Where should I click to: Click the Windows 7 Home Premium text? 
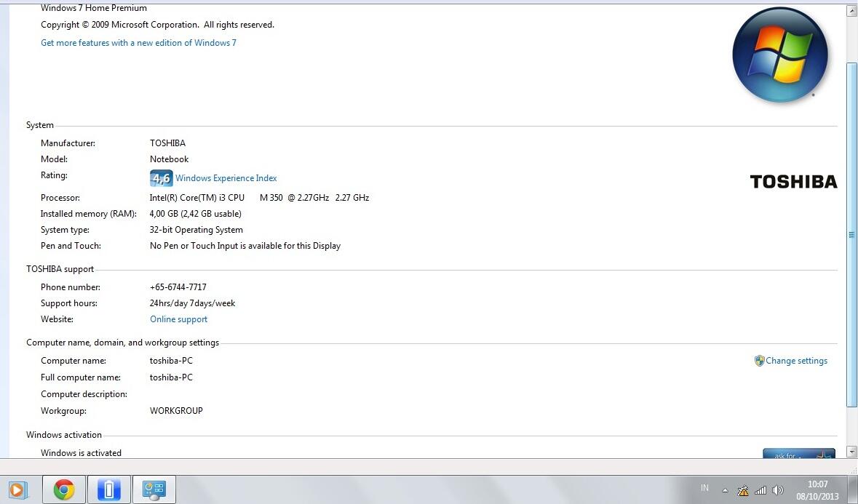pyautogui.click(x=94, y=8)
